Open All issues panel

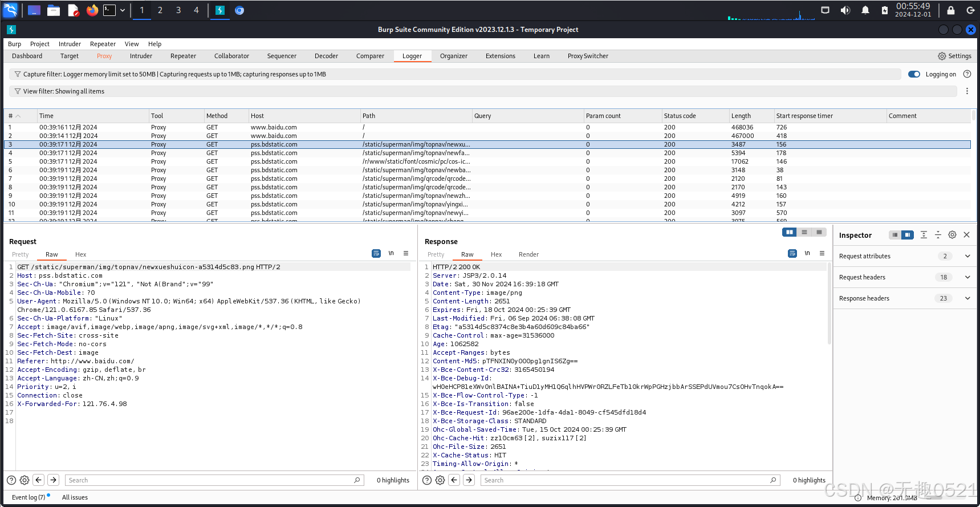click(x=75, y=497)
